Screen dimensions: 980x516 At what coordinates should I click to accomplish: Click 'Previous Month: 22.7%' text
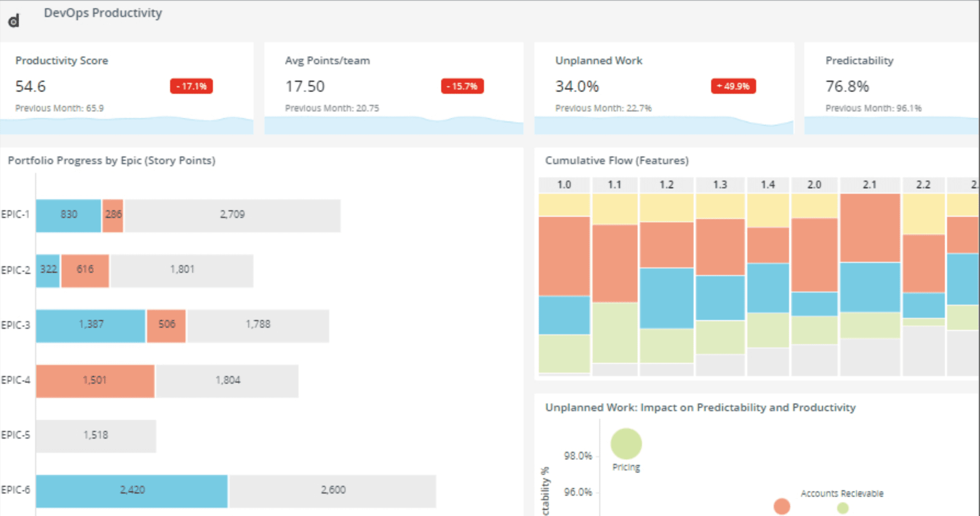603,108
